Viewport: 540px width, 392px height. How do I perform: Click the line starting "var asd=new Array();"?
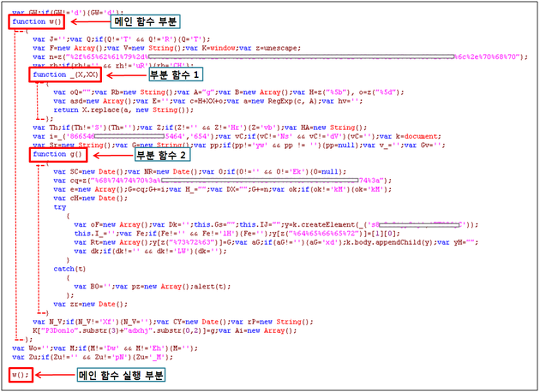(208, 101)
